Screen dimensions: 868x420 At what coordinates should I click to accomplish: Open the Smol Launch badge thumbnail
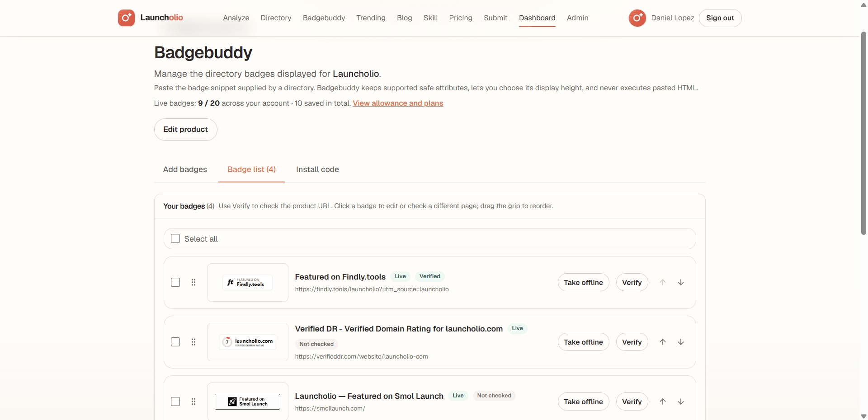click(248, 401)
